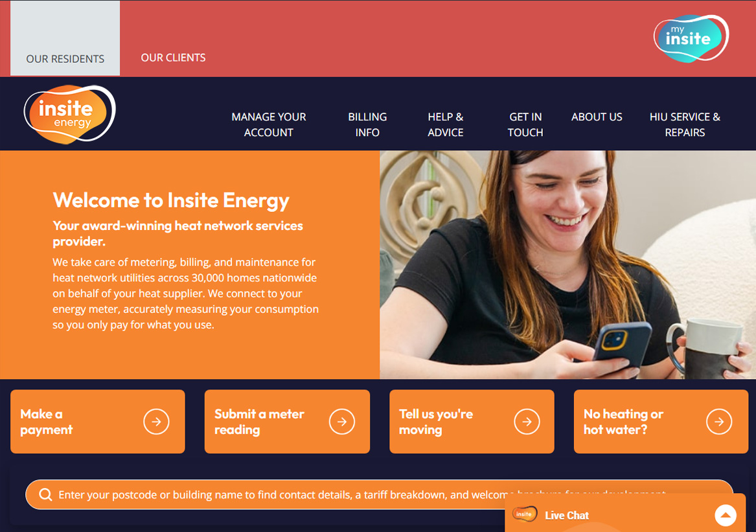This screenshot has width=756, height=532.
Task: Open the Get In Touch menu item
Action: tap(525, 124)
